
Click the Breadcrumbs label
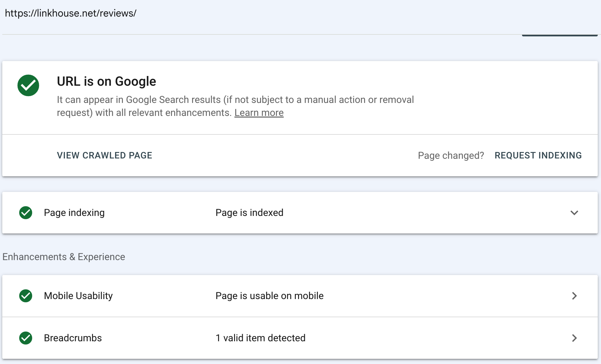pyautogui.click(x=73, y=338)
